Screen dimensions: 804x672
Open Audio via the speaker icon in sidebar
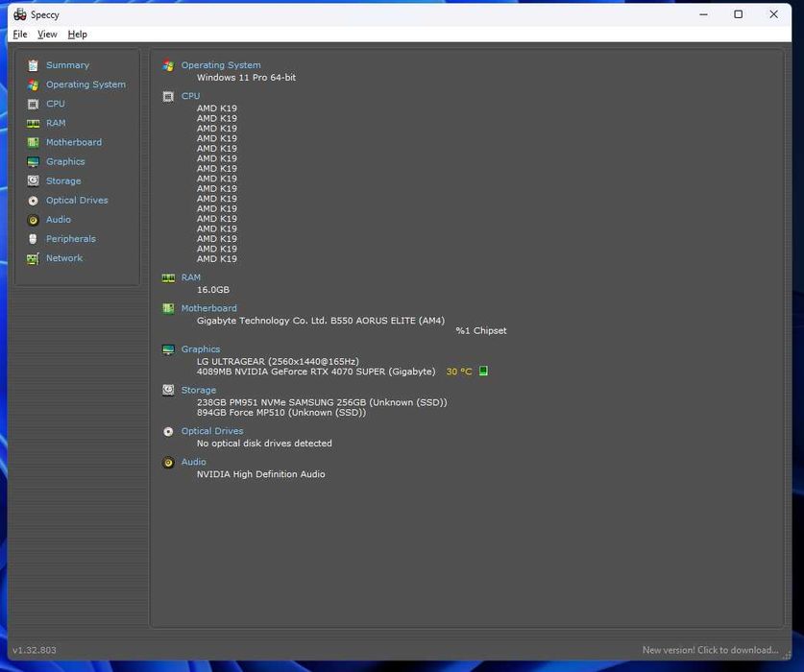pos(34,220)
